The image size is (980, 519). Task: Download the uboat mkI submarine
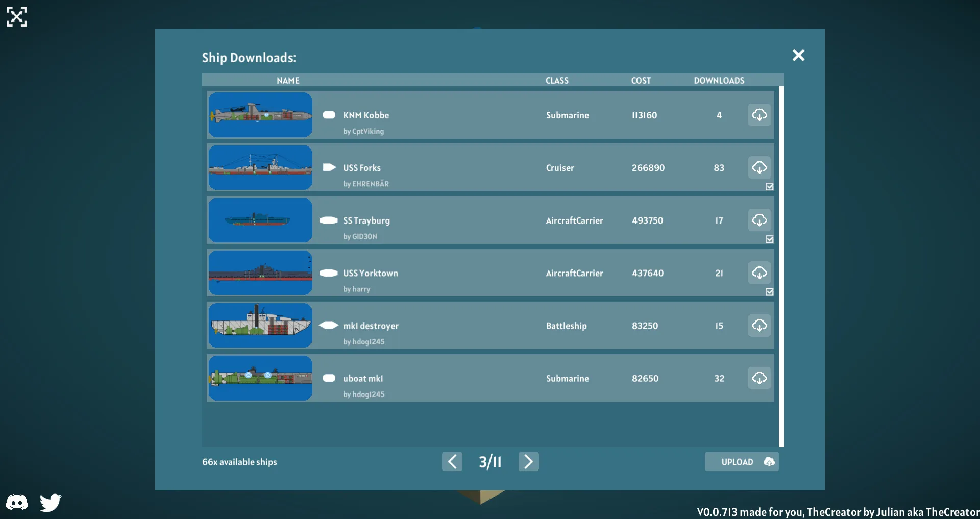tap(759, 378)
